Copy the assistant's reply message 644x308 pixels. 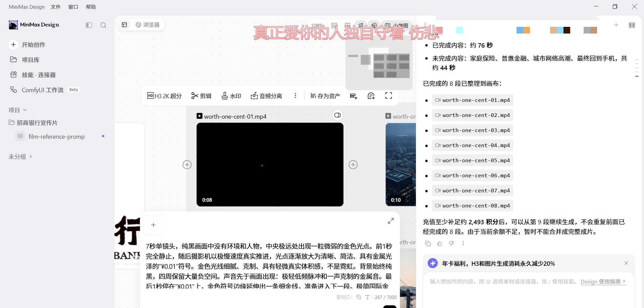coord(428,243)
